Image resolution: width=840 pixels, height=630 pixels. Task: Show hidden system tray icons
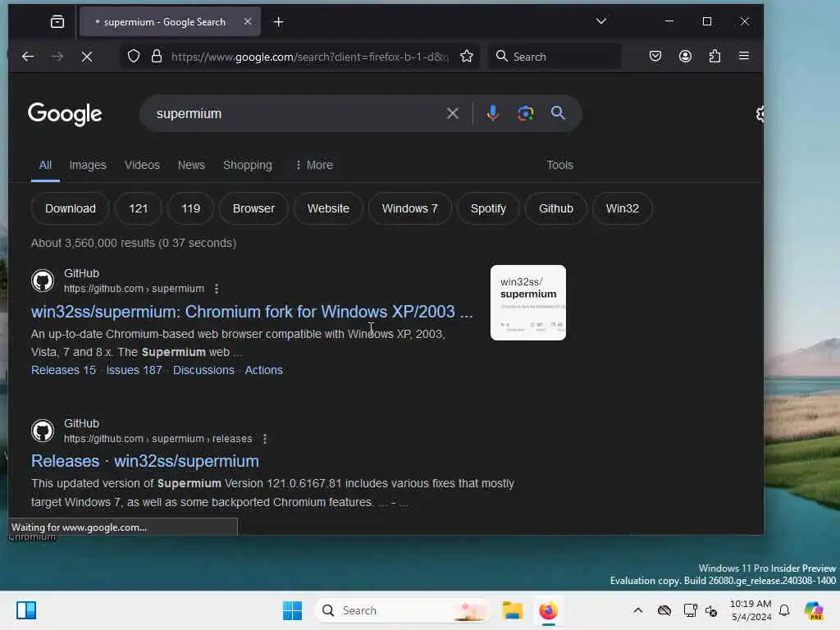637,610
